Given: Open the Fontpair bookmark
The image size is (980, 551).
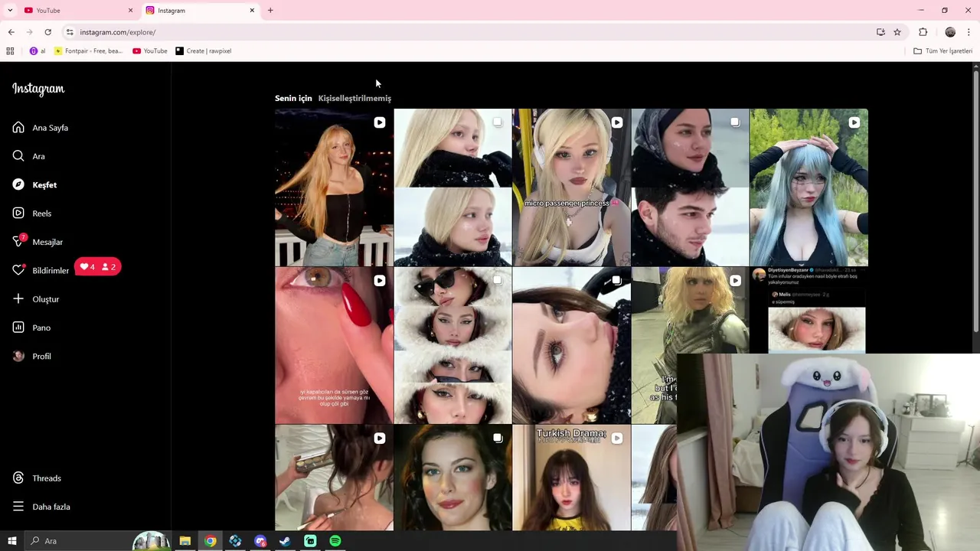Looking at the screenshot, I should [x=88, y=51].
